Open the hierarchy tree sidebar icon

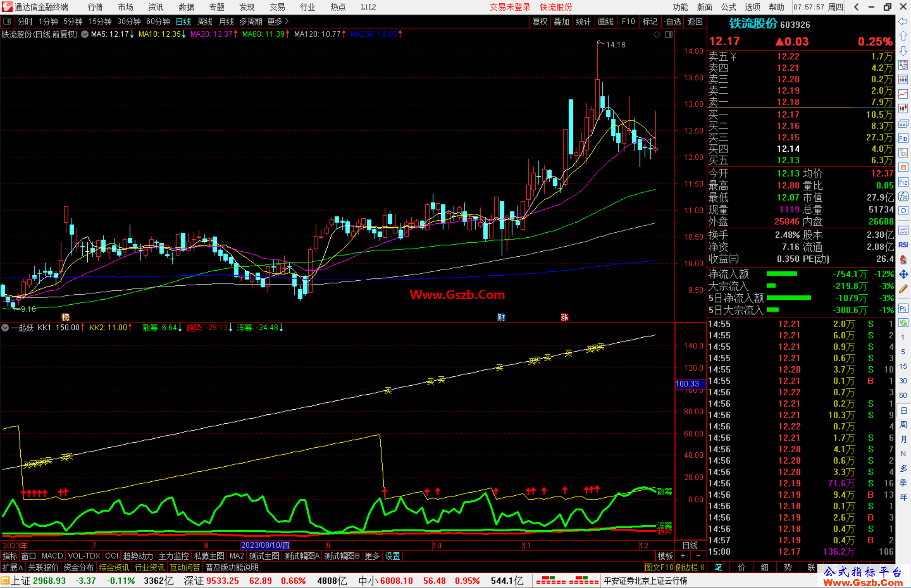pyautogui.click(x=903, y=153)
